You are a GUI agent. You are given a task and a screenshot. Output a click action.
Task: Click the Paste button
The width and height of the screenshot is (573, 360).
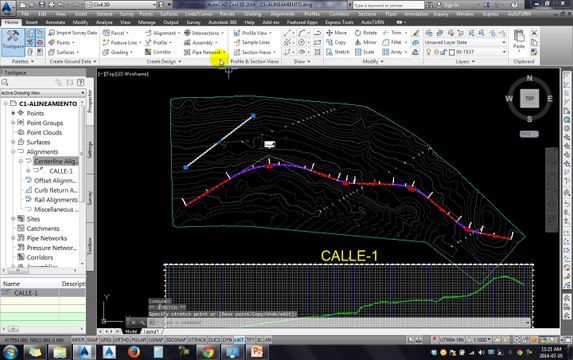[519, 39]
